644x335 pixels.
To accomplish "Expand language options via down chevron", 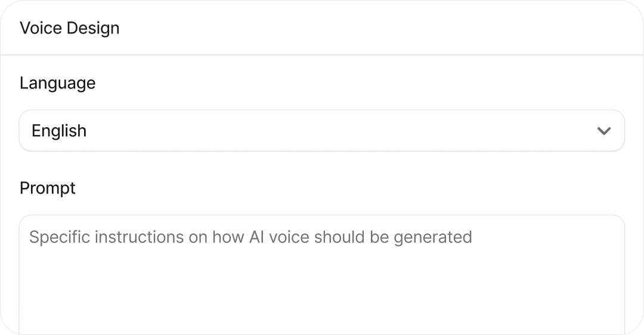I will tap(604, 131).
